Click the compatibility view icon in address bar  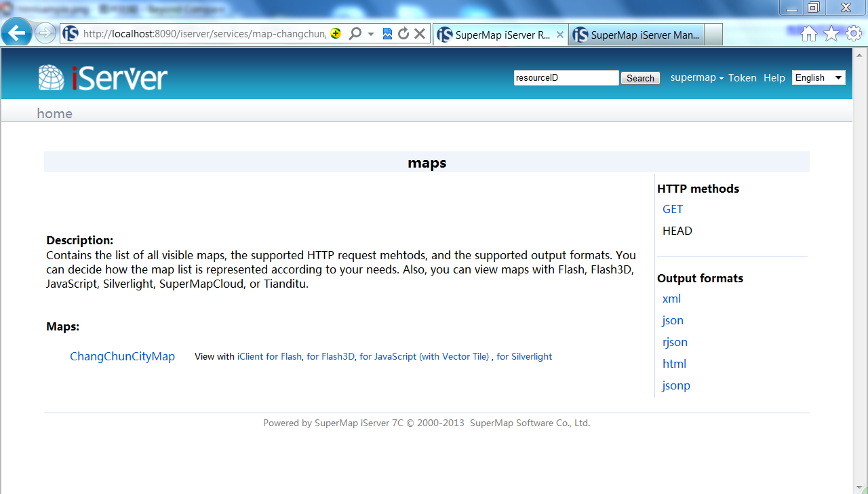click(x=387, y=34)
